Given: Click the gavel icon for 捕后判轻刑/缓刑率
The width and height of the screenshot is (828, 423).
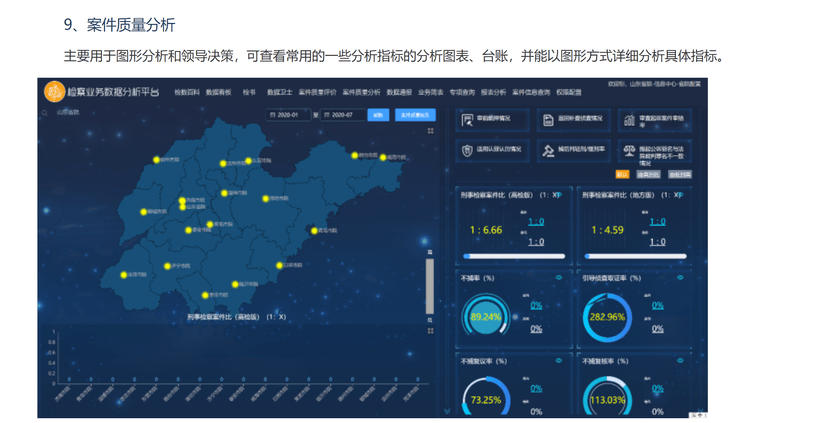Looking at the screenshot, I should [548, 151].
